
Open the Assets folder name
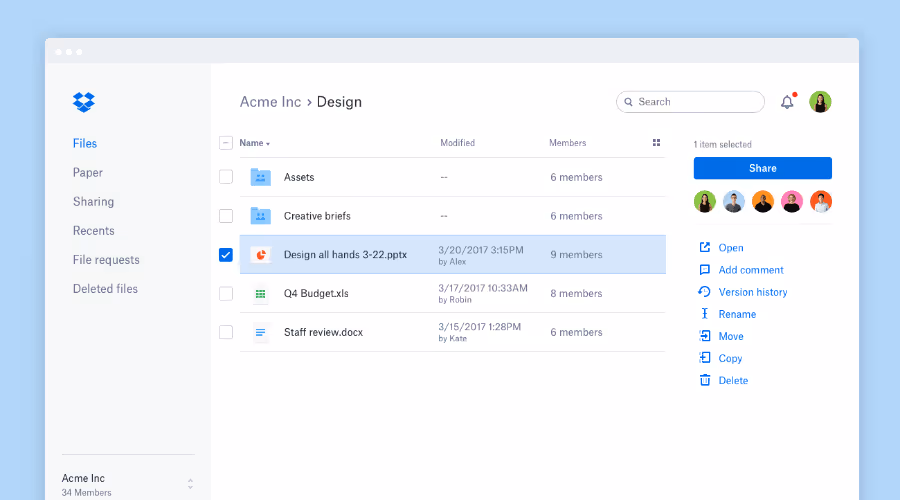299,177
